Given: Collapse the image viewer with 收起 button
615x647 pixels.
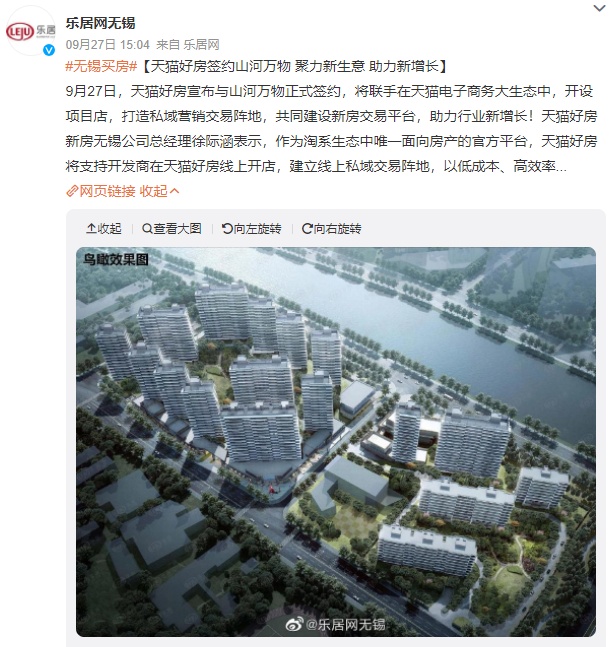Looking at the screenshot, I should 104,229.
